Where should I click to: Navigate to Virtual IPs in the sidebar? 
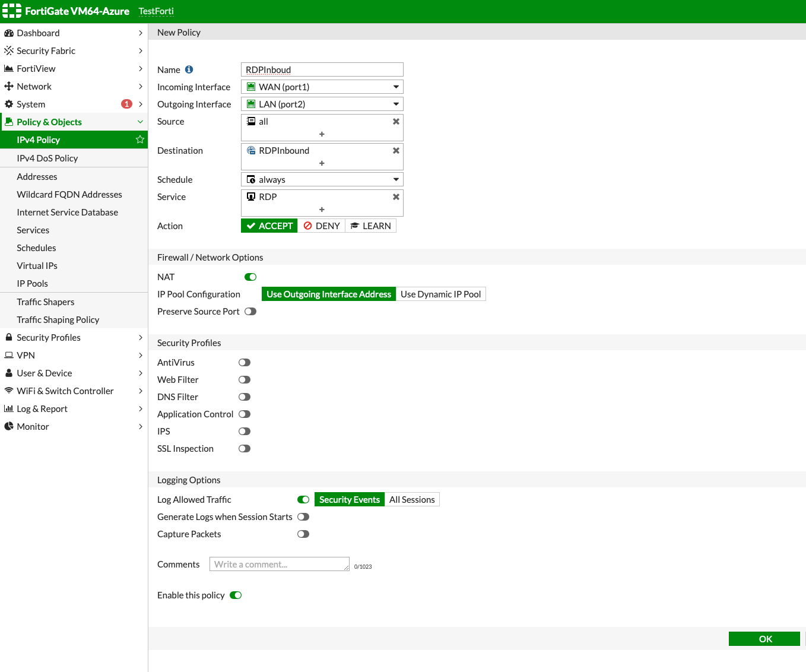tap(37, 265)
